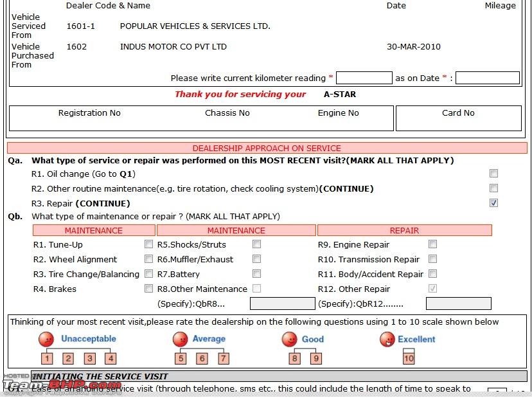This screenshot has height=398, width=532.
Task: Click the Excellent red smiley face
Action: click(x=387, y=339)
